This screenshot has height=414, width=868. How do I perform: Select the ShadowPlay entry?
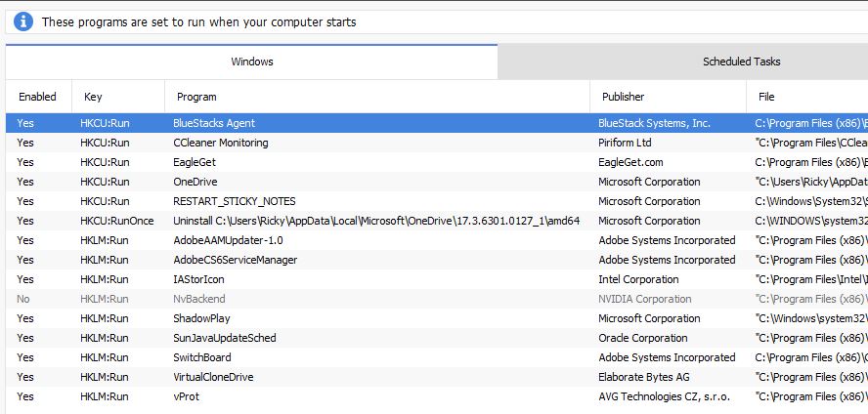coord(201,318)
